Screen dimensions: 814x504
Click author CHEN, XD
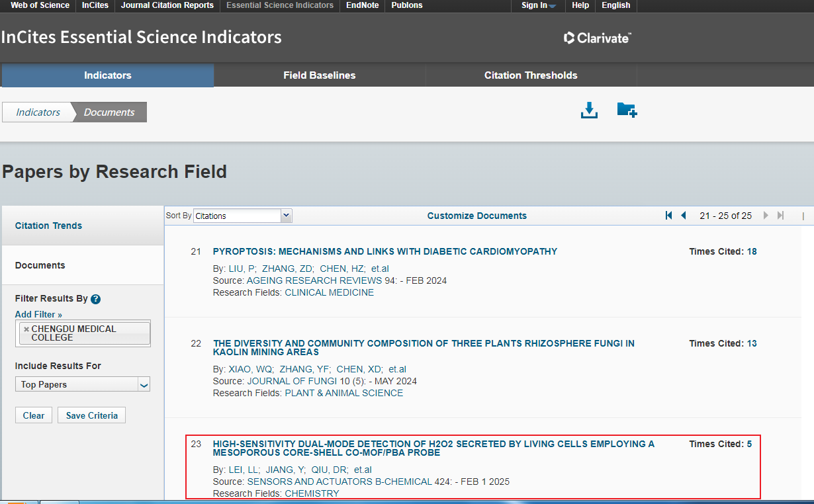coord(359,369)
